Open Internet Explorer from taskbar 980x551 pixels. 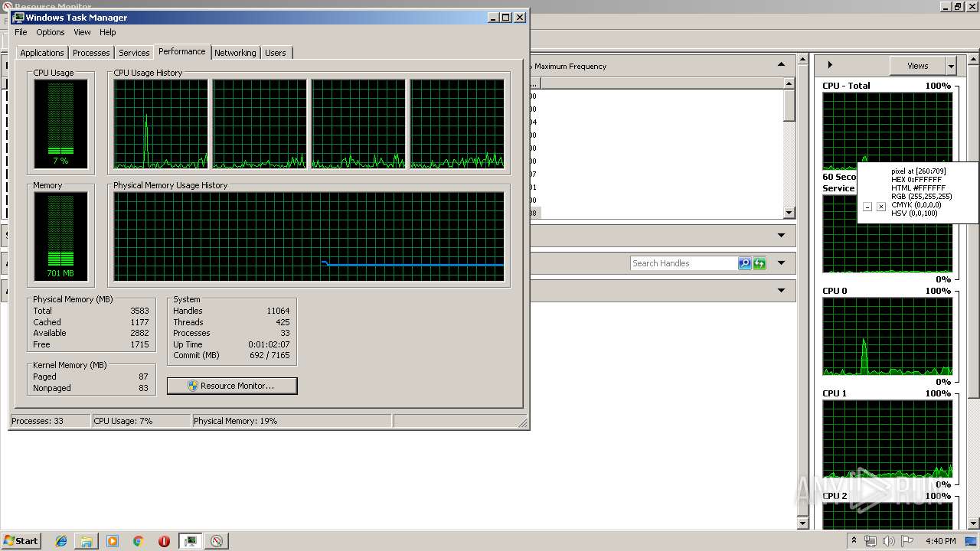point(61,541)
